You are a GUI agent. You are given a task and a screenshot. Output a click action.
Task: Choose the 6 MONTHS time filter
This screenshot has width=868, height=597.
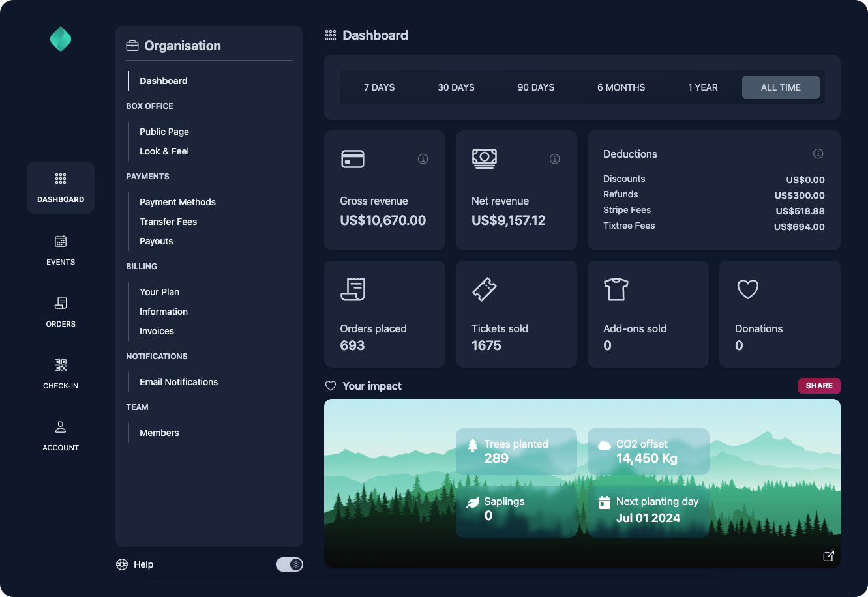[x=621, y=87]
